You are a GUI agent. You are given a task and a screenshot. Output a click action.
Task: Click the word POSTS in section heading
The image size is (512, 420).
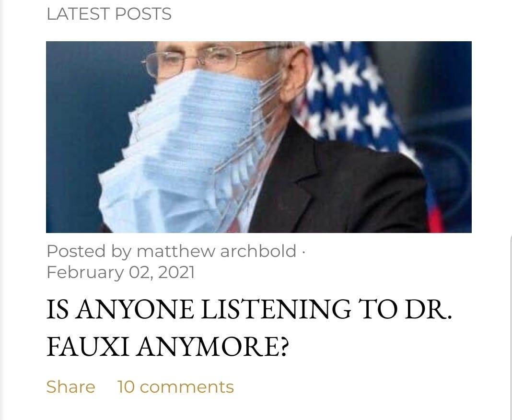(x=143, y=14)
